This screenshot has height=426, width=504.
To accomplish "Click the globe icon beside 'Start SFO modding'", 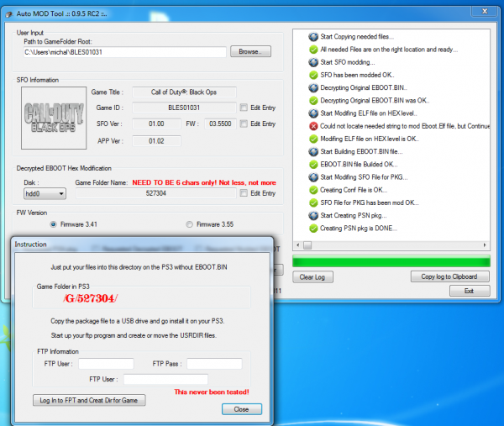I will coord(313,62).
